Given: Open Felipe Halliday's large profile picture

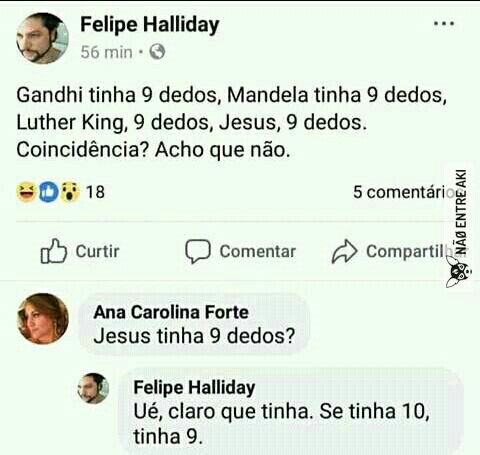Looking at the screenshot, I should pyautogui.click(x=42, y=38).
